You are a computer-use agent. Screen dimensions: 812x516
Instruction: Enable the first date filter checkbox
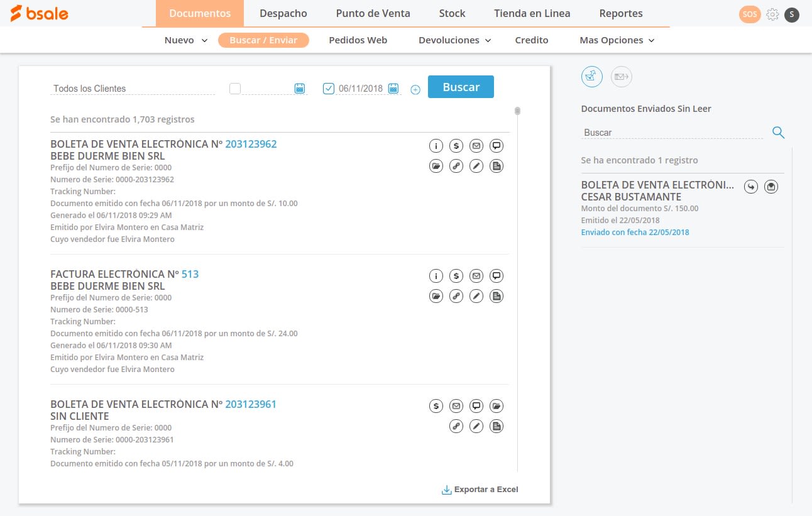click(235, 88)
